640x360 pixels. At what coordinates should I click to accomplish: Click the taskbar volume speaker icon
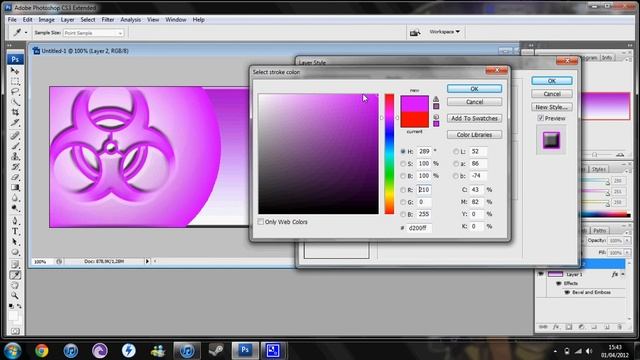589,351
